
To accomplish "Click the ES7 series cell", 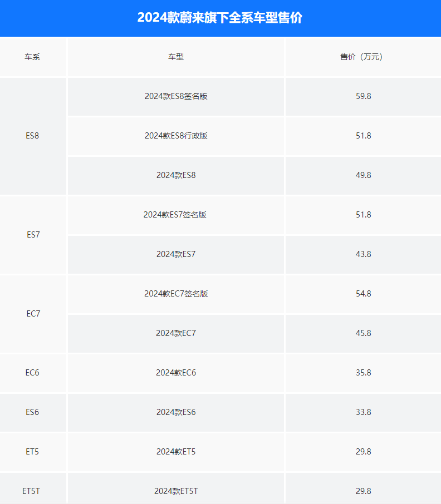I will pyautogui.click(x=33, y=235).
